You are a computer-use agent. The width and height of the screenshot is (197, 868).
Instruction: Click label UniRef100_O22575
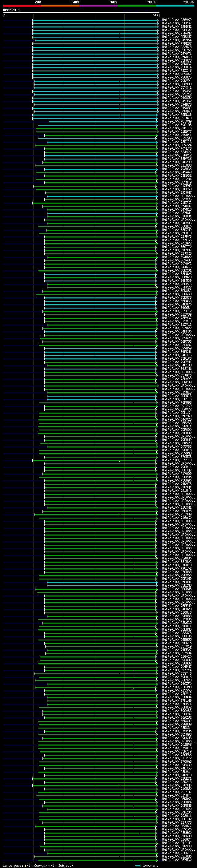point(177,47)
